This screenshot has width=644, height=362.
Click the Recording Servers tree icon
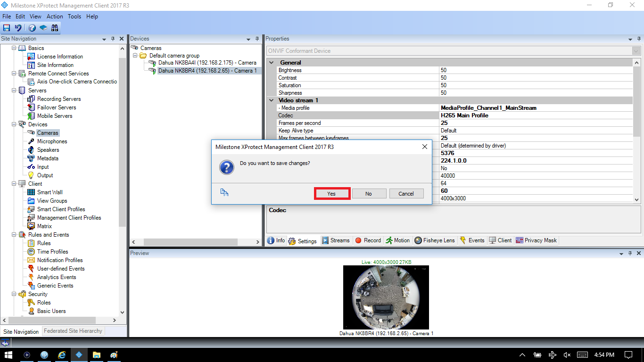(31, 99)
